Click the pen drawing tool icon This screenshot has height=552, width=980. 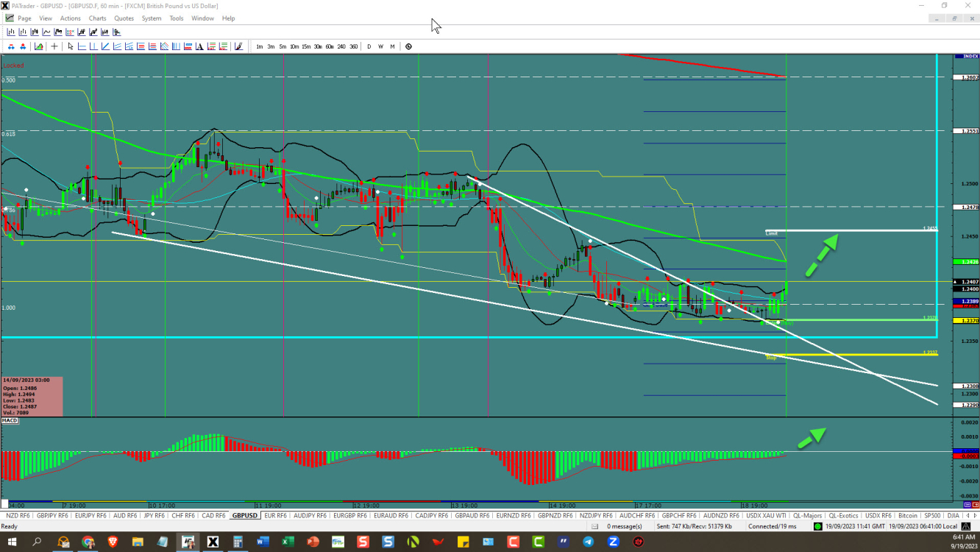coord(238,46)
